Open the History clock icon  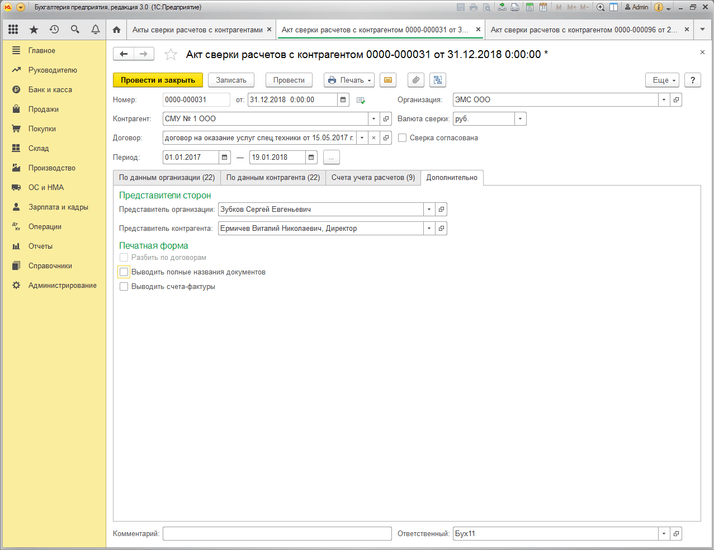pyautogui.click(x=54, y=30)
